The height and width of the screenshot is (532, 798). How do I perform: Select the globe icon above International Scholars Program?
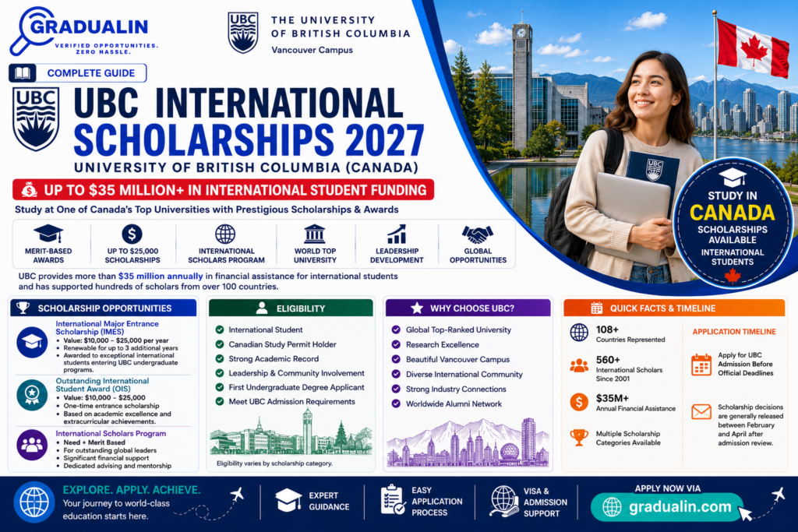225,234
